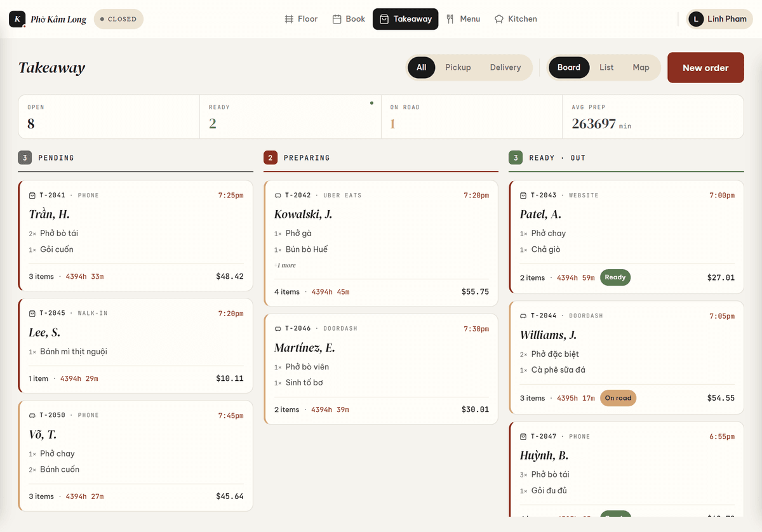Create a New order

(705, 67)
